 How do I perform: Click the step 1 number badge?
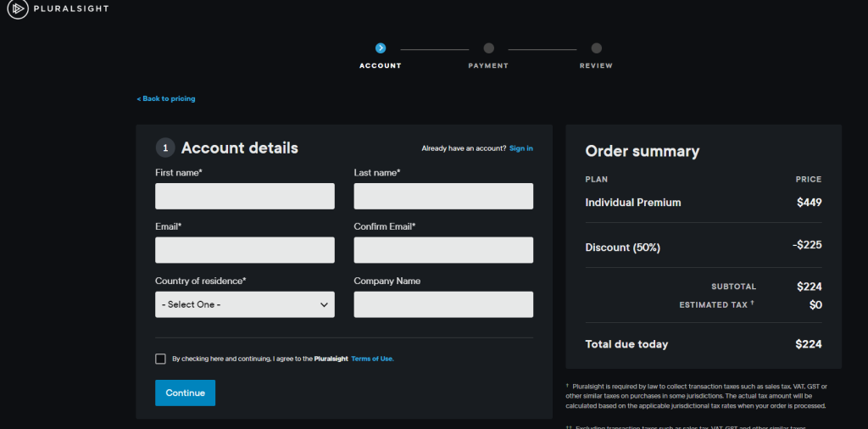(165, 148)
